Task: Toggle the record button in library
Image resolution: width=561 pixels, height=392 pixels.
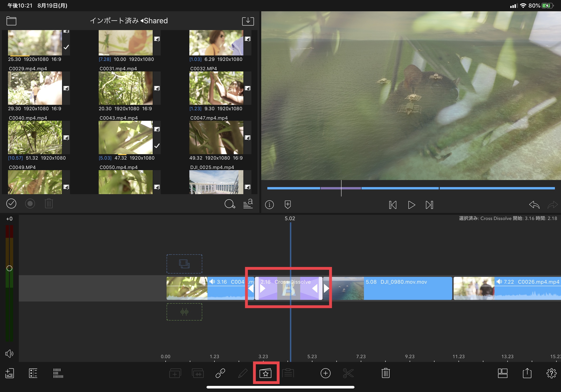Action: coord(30,204)
